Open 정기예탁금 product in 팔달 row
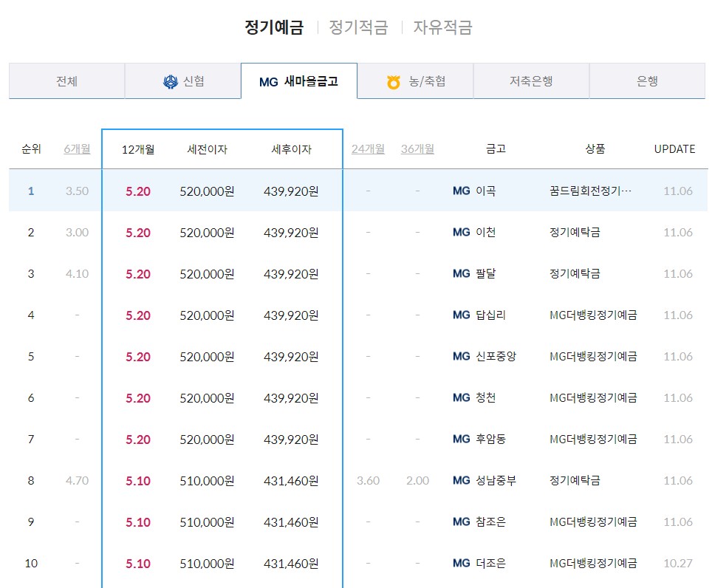 575,273
